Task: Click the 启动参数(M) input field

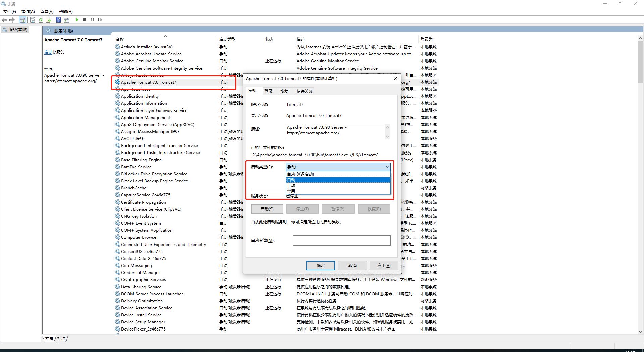Action: [x=342, y=240]
